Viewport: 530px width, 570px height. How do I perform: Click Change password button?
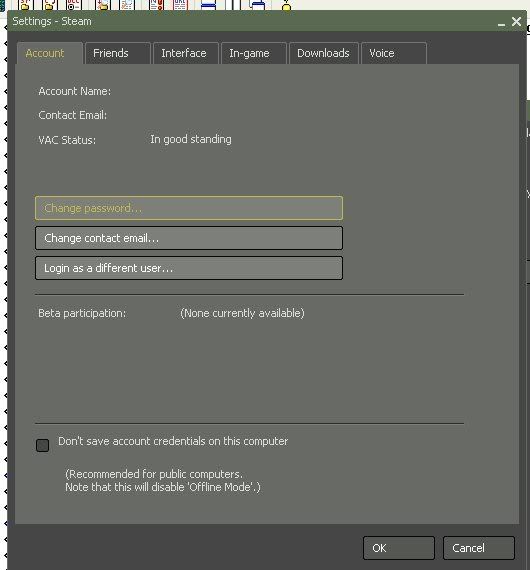click(189, 208)
